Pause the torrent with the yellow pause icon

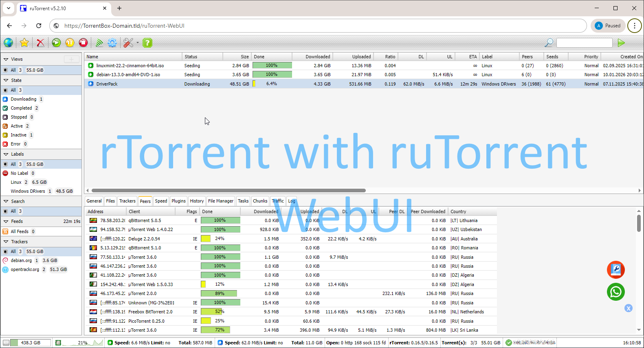pyautogui.click(x=70, y=43)
